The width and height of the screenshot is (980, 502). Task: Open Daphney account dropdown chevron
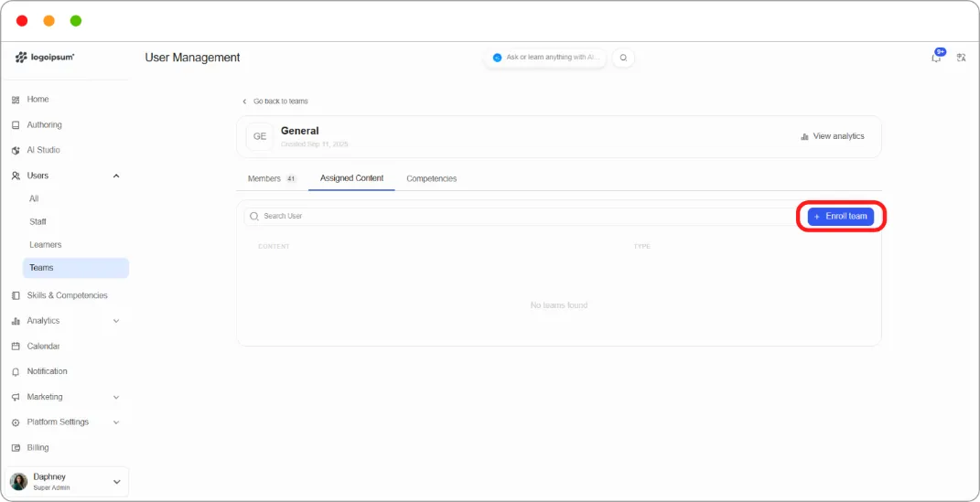click(x=116, y=482)
